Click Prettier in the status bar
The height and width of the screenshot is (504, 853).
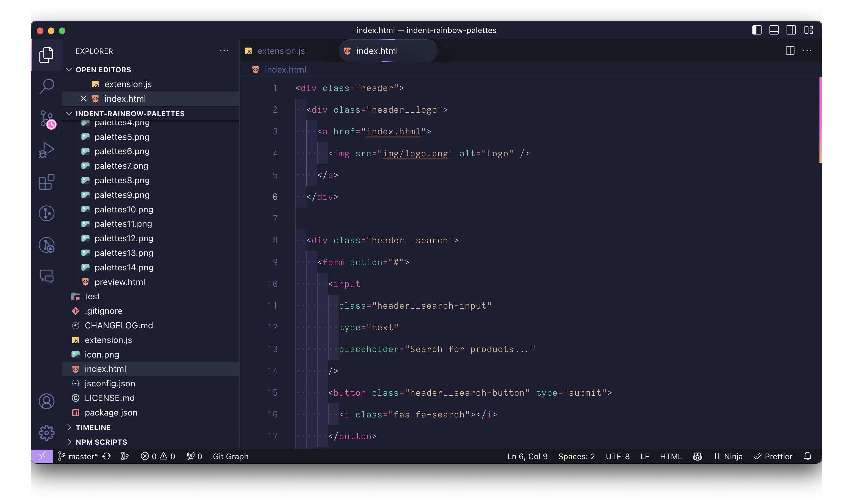(773, 456)
